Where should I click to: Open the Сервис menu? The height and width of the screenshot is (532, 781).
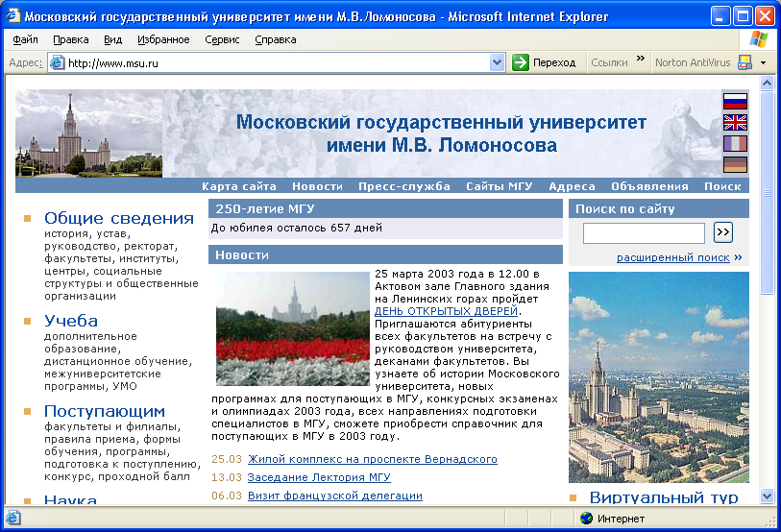(x=222, y=39)
